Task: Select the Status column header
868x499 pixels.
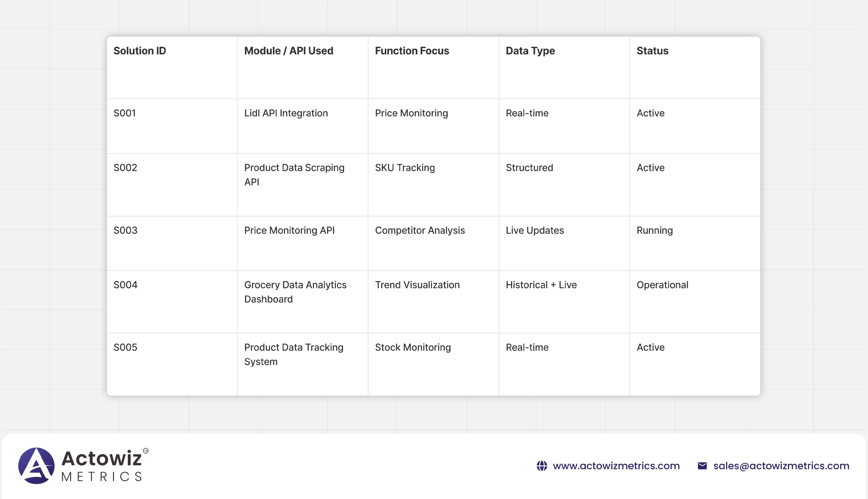Action: 652,51
